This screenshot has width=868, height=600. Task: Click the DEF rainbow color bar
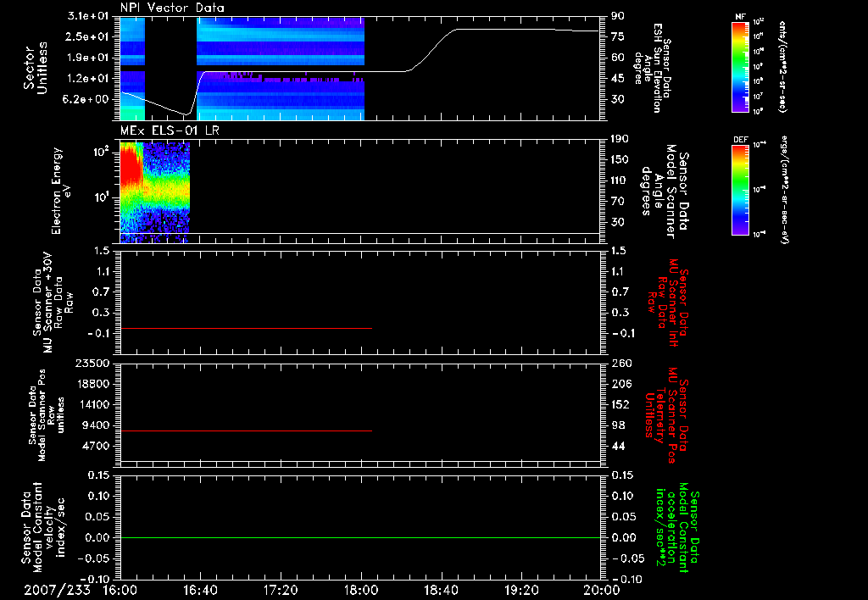click(x=740, y=190)
